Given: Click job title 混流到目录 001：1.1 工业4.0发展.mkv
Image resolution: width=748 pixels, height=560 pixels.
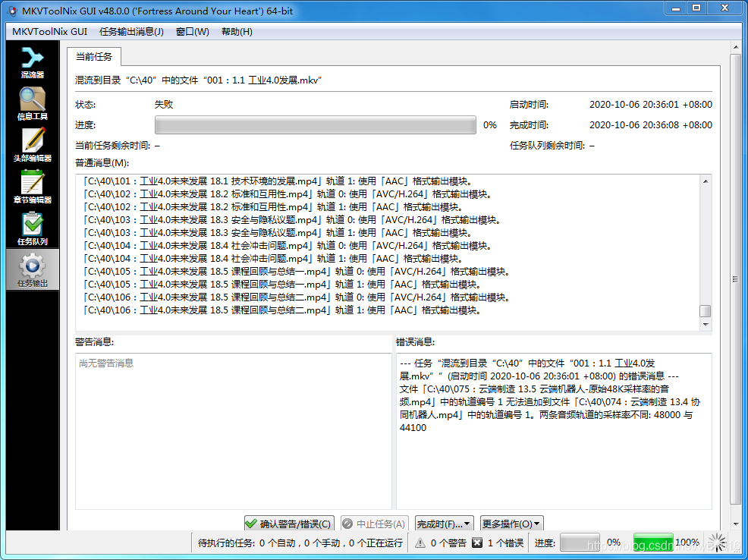Looking at the screenshot, I should tap(199, 80).
